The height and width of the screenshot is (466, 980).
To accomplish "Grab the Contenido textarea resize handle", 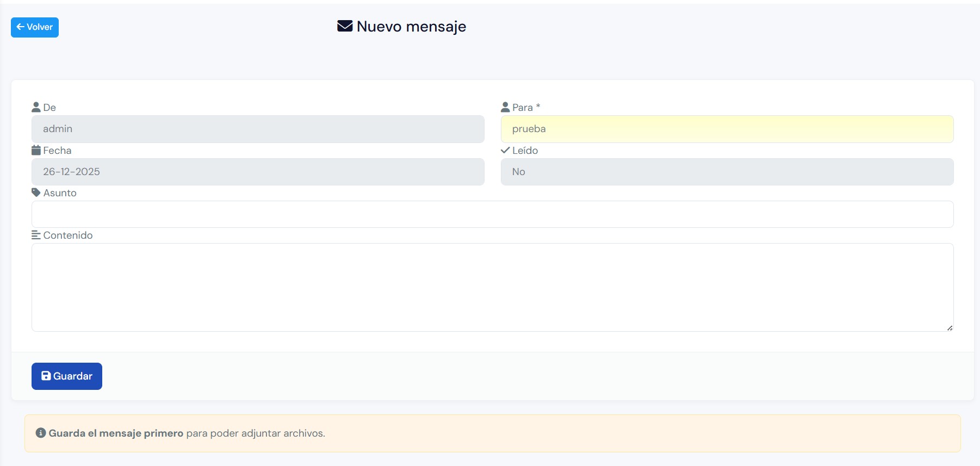I will [950, 328].
